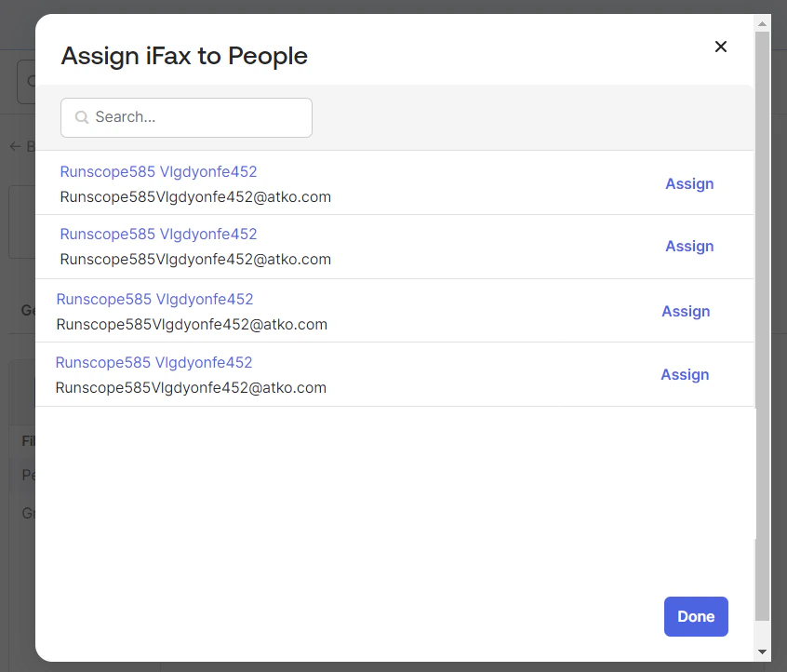Click the "Assign iFax to People" dialog title
This screenshot has width=787, height=672.
[x=184, y=56]
